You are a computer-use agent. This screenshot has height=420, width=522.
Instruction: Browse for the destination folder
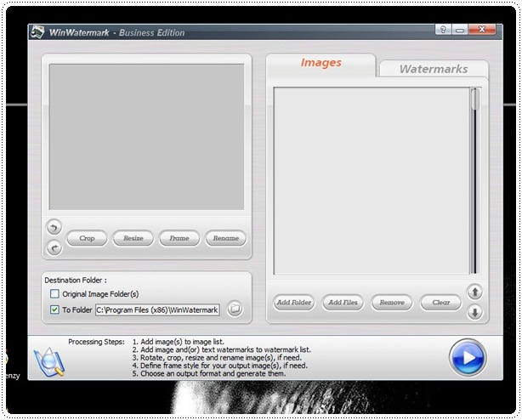(x=235, y=309)
